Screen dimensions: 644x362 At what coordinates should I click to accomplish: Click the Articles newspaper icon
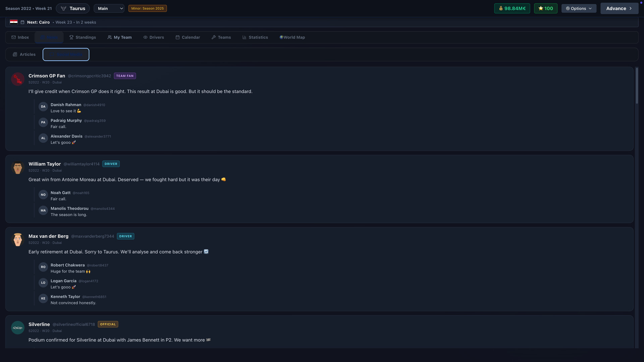tap(15, 54)
